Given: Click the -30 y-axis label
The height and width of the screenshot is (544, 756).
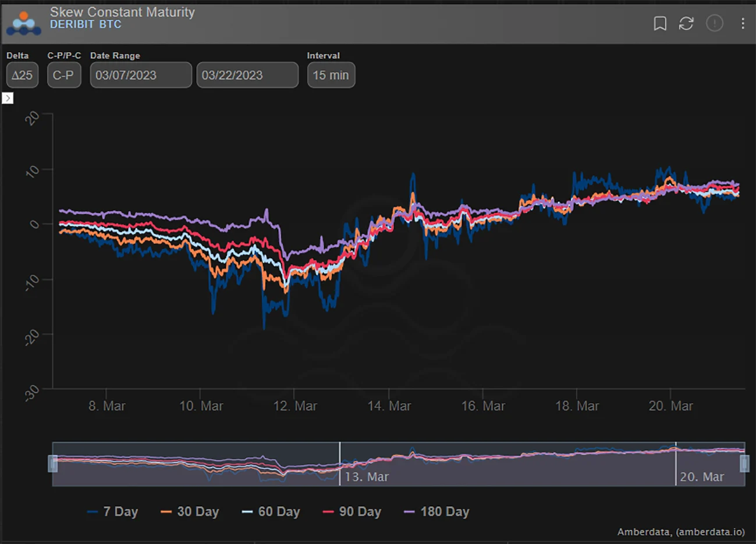Looking at the screenshot, I should tap(31, 393).
